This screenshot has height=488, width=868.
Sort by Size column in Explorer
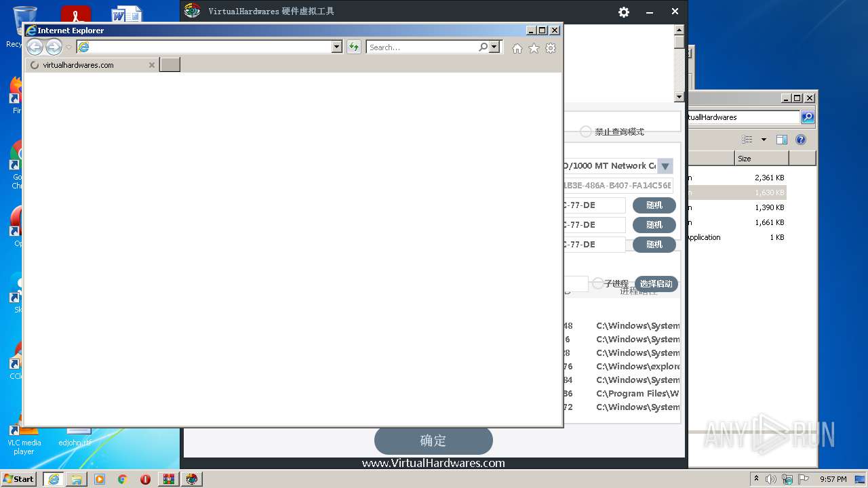click(762, 159)
